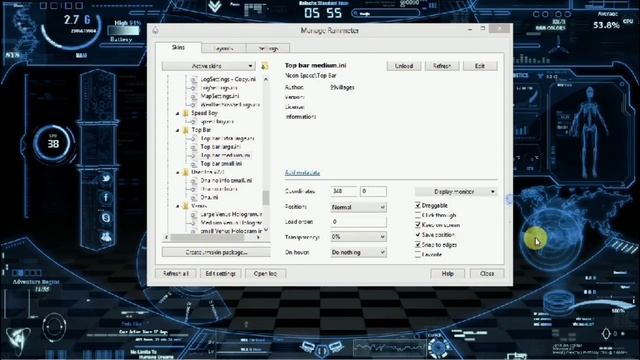Click the Top Bar folder icon
This screenshot has height=360, width=640.
(x=186, y=130)
